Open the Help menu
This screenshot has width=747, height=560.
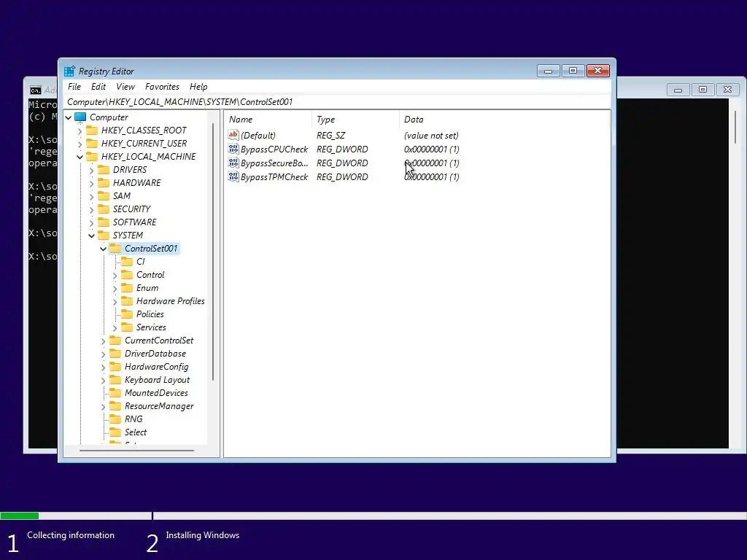(x=198, y=87)
